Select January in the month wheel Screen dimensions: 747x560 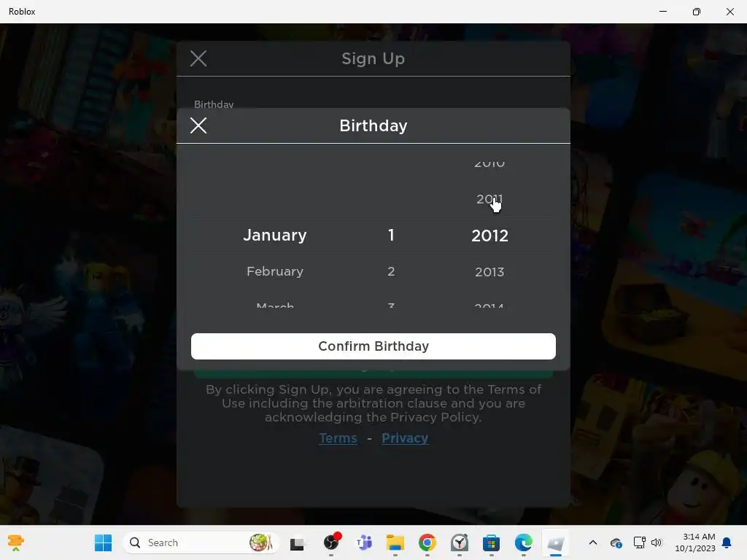[275, 236]
